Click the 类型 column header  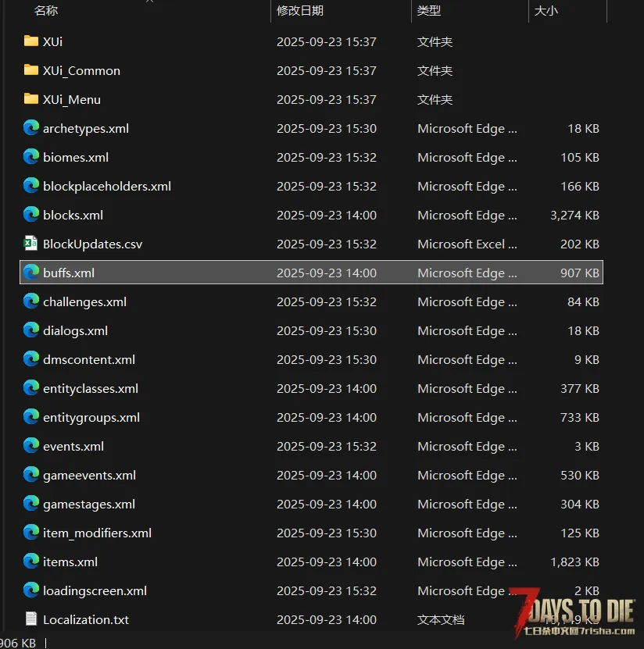tap(429, 10)
